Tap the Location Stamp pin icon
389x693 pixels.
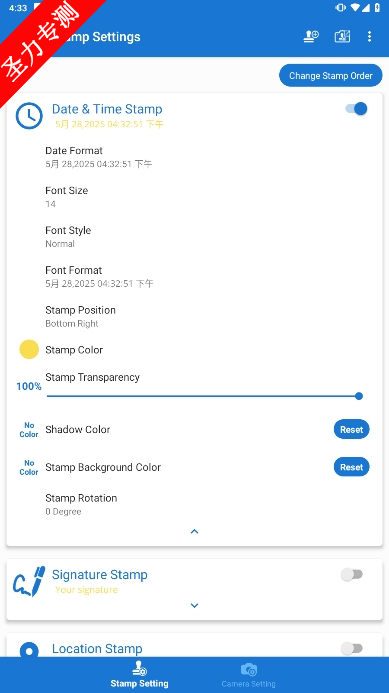(x=29, y=650)
